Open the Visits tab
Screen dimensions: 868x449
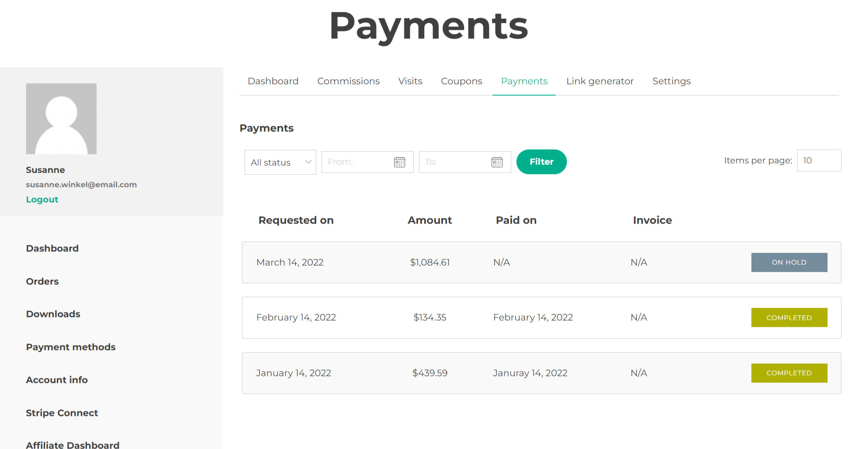pyautogui.click(x=410, y=81)
